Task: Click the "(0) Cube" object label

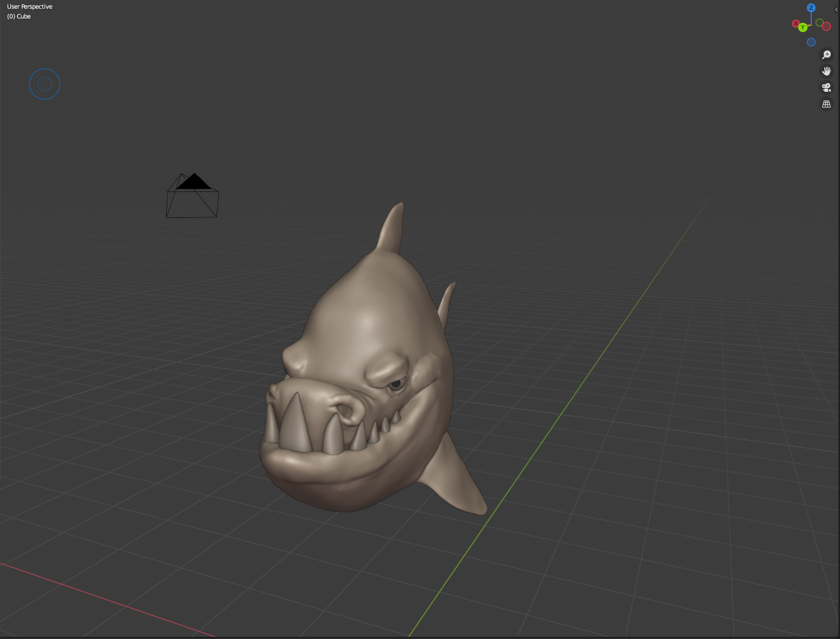Action: 19,16
